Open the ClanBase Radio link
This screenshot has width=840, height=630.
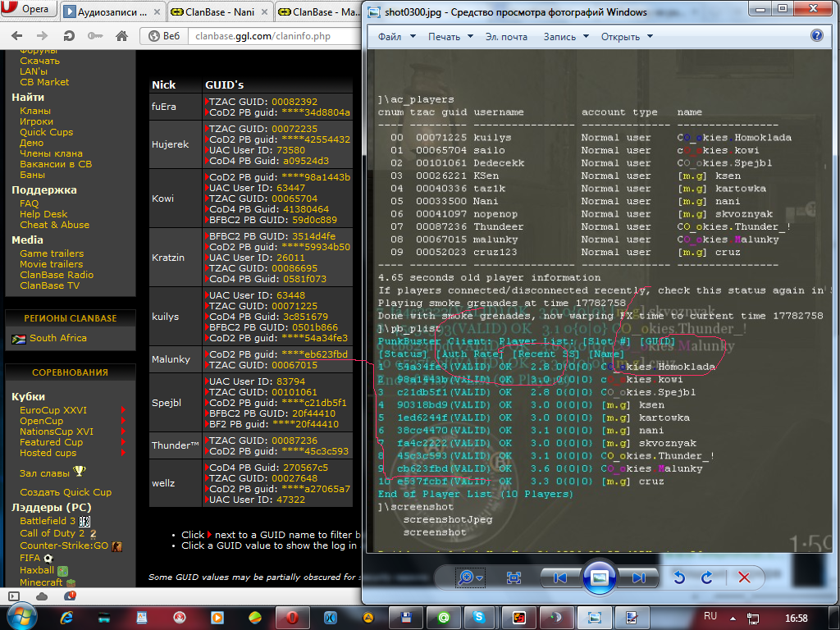57,274
